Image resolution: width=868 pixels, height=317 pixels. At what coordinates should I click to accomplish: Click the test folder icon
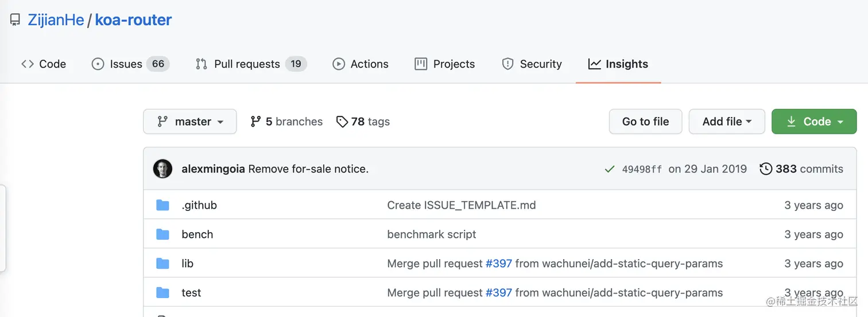pyautogui.click(x=163, y=293)
